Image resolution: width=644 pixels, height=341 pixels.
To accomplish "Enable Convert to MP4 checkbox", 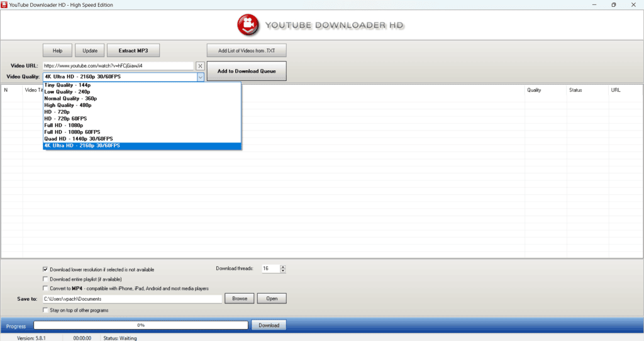I will pyautogui.click(x=45, y=288).
